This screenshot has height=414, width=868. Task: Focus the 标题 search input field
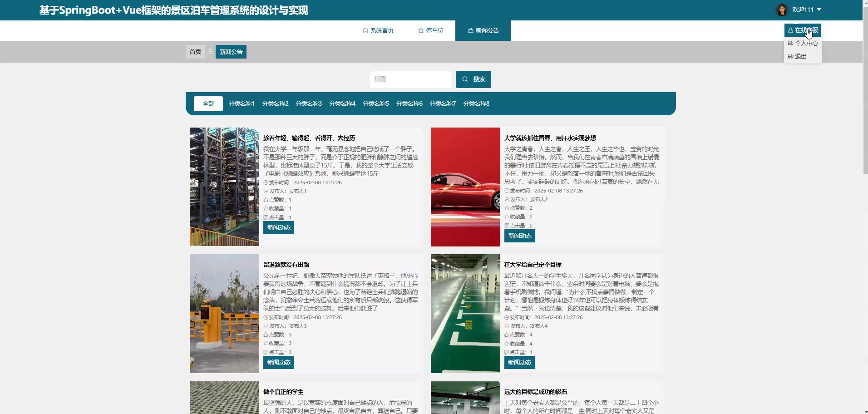point(410,79)
